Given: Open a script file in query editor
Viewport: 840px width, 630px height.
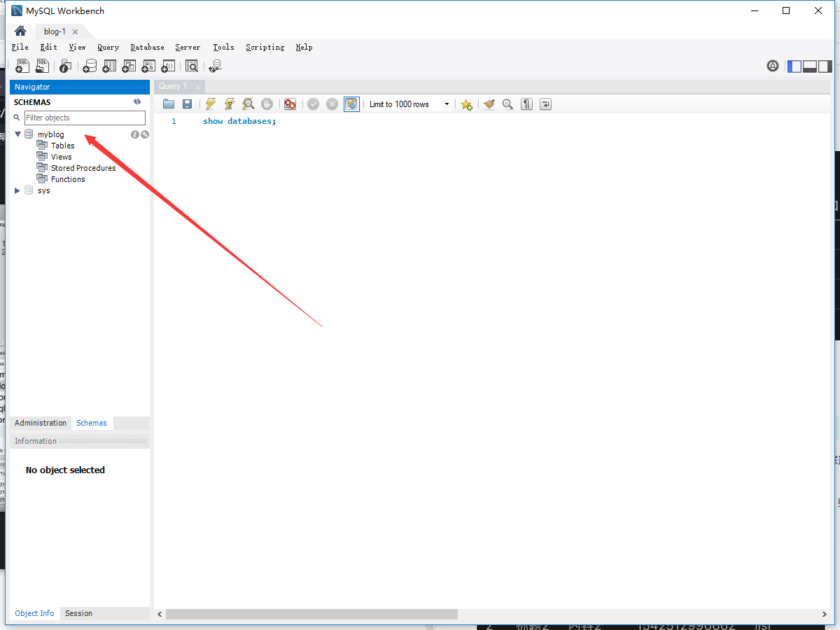Looking at the screenshot, I should tap(169, 104).
